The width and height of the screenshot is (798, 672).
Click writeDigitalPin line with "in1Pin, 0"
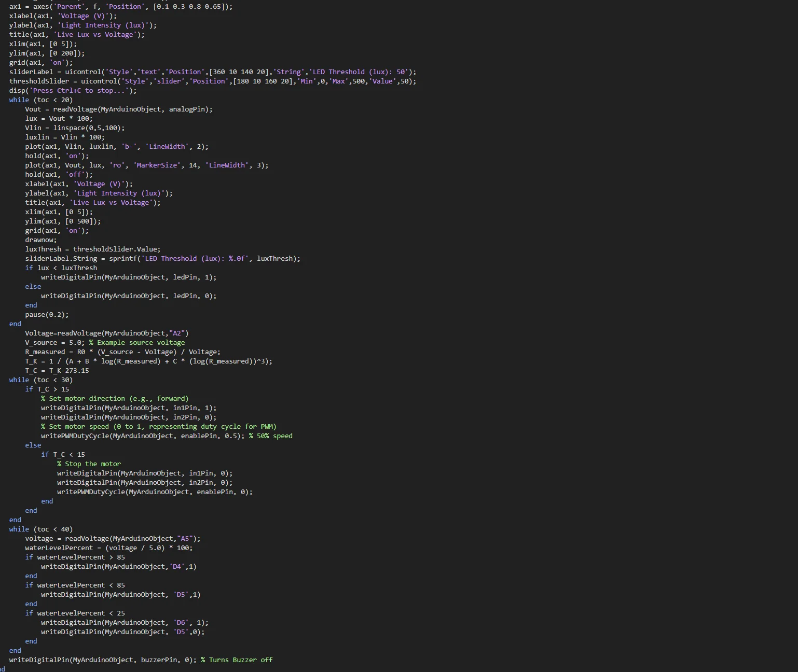(145, 473)
